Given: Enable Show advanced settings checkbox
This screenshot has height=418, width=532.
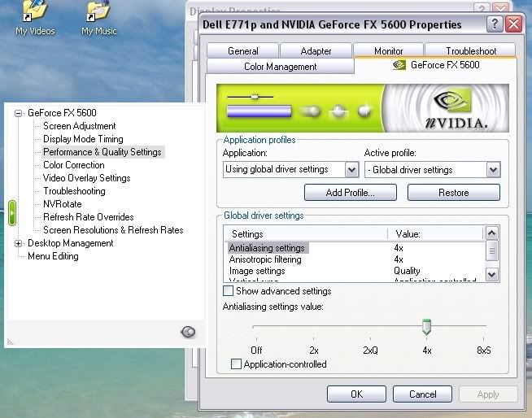Looking at the screenshot, I should tap(229, 291).
